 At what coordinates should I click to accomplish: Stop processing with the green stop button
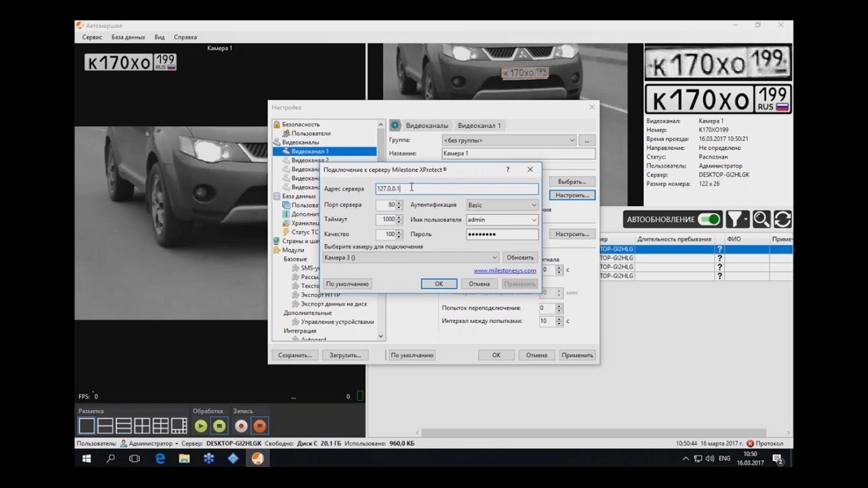219,426
